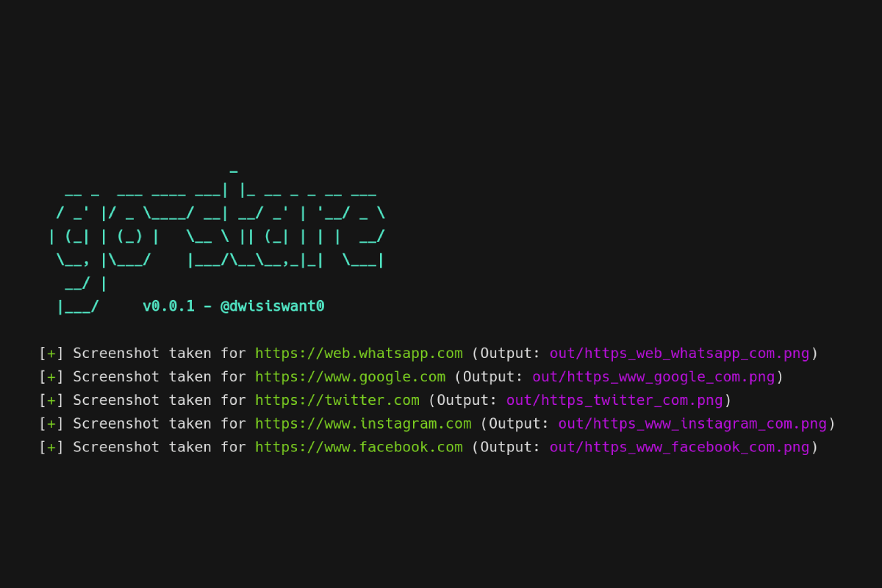The height and width of the screenshot is (588, 882).
Task: Open the https://www.google.com URL
Action: pyautogui.click(x=350, y=377)
